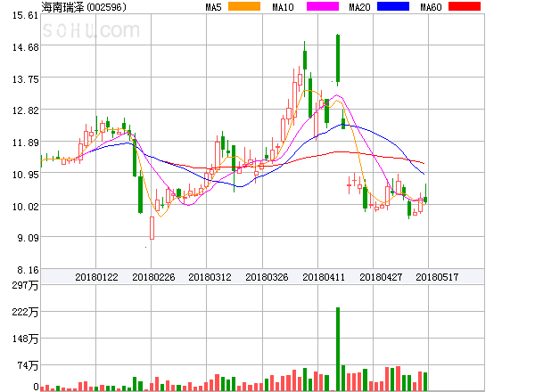Click the orange MA5 legend swatch
Image resolution: width=535 pixels, height=392 pixels.
click(244, 6)
